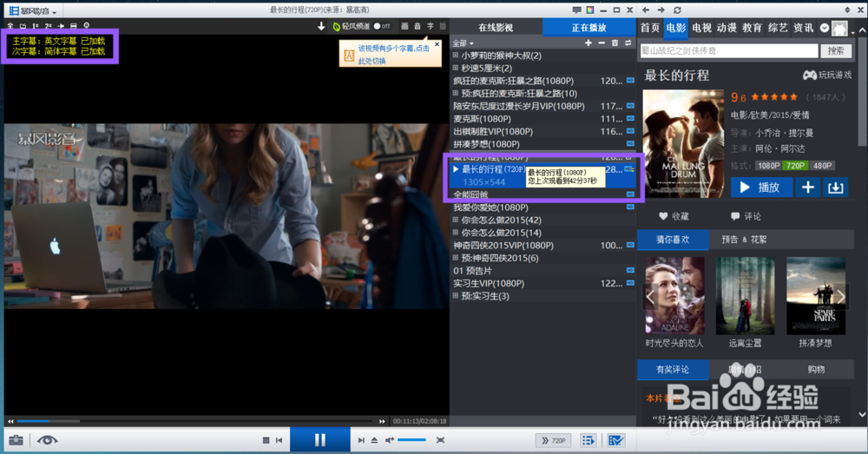Open the colorful skin icon in title bar

click(590, 10)
